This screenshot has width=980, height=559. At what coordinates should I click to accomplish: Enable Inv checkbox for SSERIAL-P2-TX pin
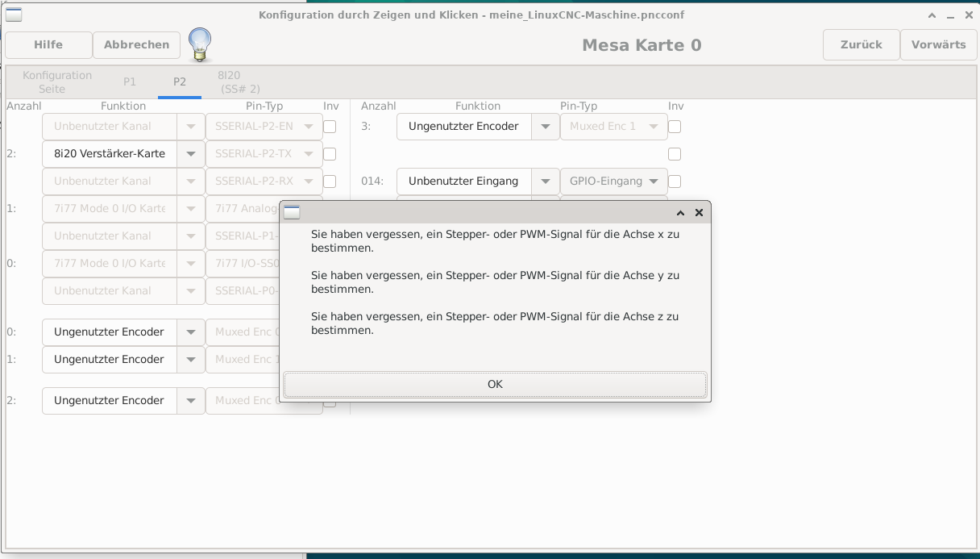[330, 154]
